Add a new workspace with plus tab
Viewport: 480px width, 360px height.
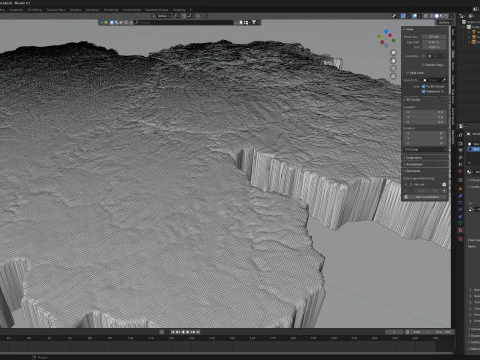[x=190, y=10]
